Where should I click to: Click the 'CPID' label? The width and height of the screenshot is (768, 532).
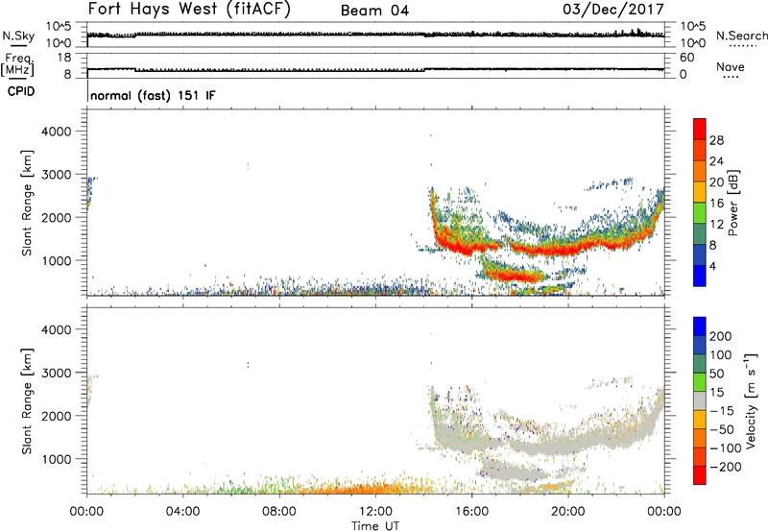[21, 91]
